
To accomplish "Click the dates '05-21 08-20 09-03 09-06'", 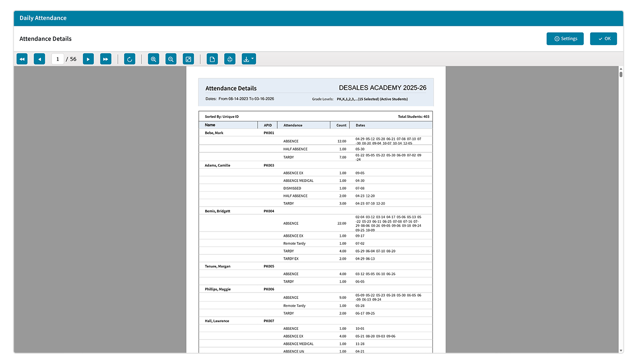I will click(375, 336).
